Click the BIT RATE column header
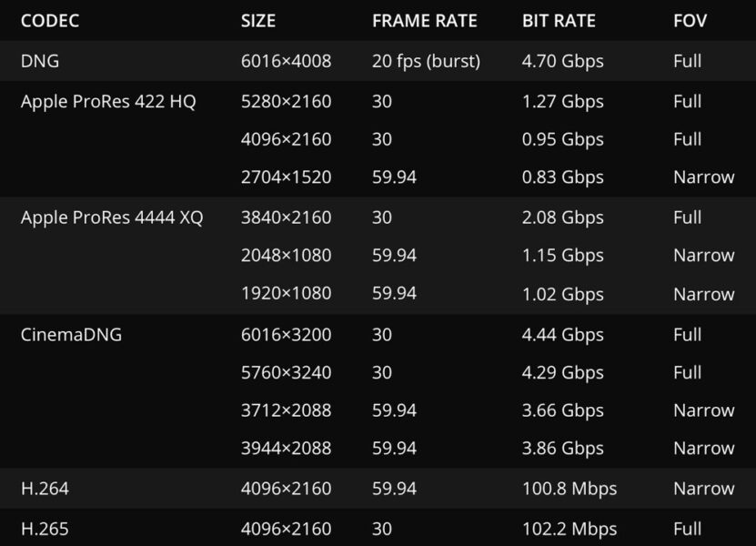 point(559,20)
